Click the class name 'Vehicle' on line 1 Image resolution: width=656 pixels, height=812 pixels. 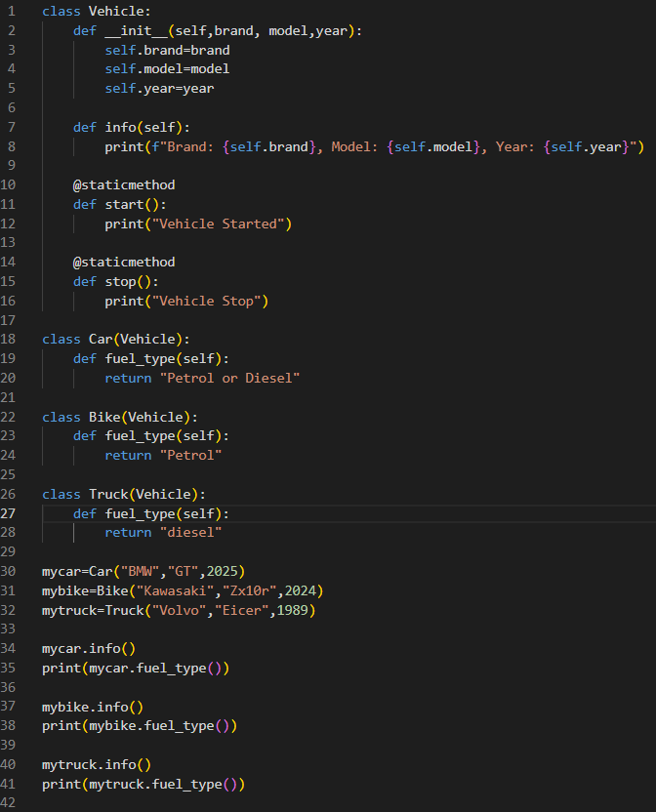(115, 11)
